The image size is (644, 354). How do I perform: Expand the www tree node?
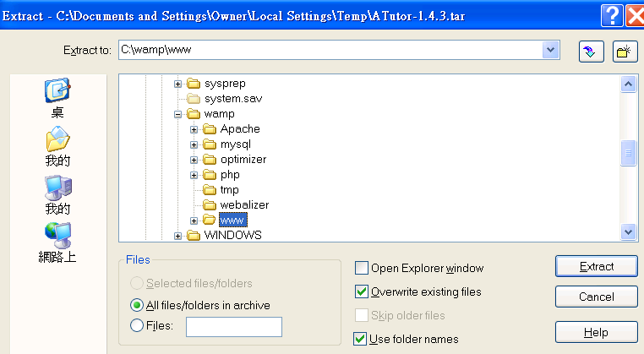[194, 221]
